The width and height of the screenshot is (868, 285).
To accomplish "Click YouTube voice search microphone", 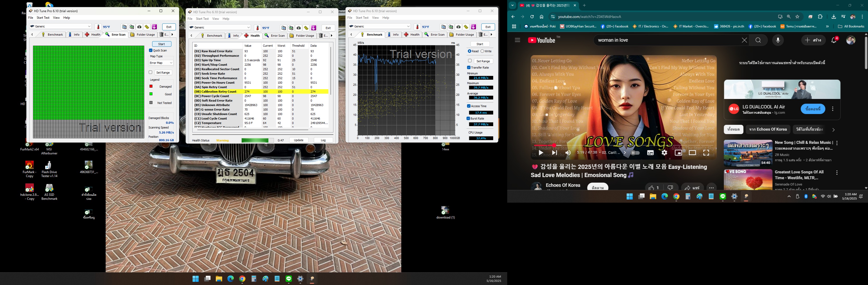I will pyautogui.click(x=778, y=40).
